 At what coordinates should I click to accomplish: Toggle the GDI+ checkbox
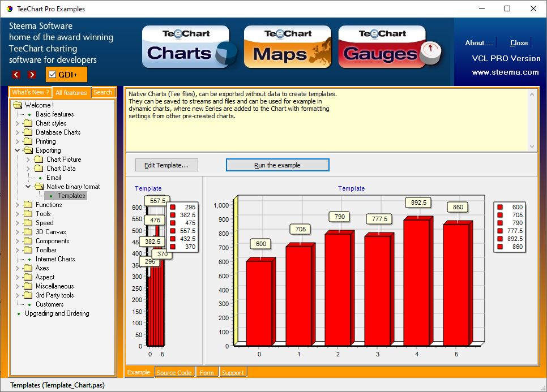pos(53,75)
